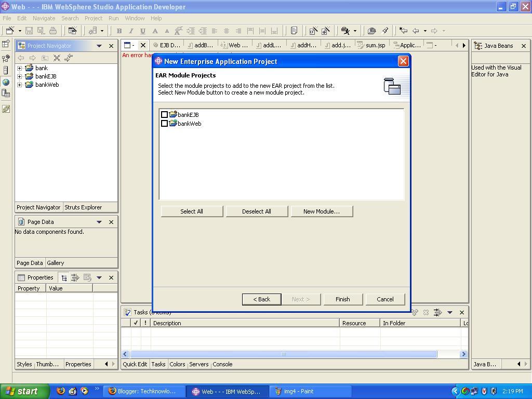Image resolution: width=532 pixels, height=399 pixels.
Task: Open the New wizard toolbar dropdown arrow
Action: pyautogui.click(x=20, y=31)
